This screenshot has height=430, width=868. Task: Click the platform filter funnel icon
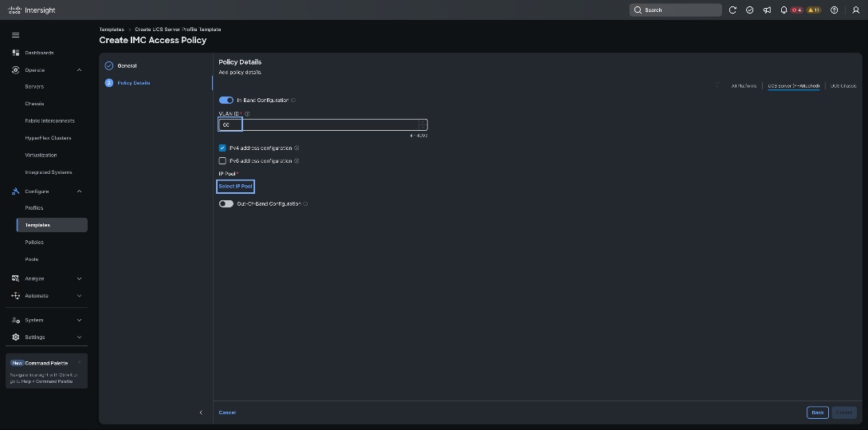pyautogui.click(x=717, y=85)
